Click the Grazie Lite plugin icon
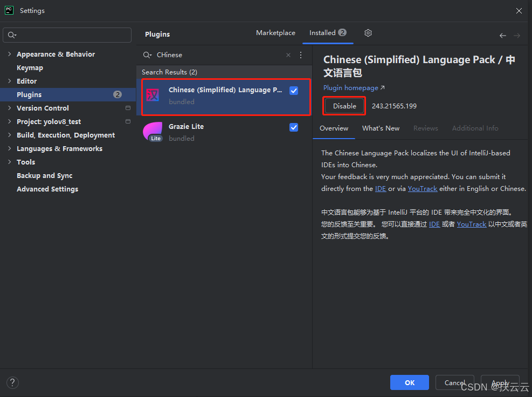The width and height of the screenshot is (532, 397). point(153,132)
